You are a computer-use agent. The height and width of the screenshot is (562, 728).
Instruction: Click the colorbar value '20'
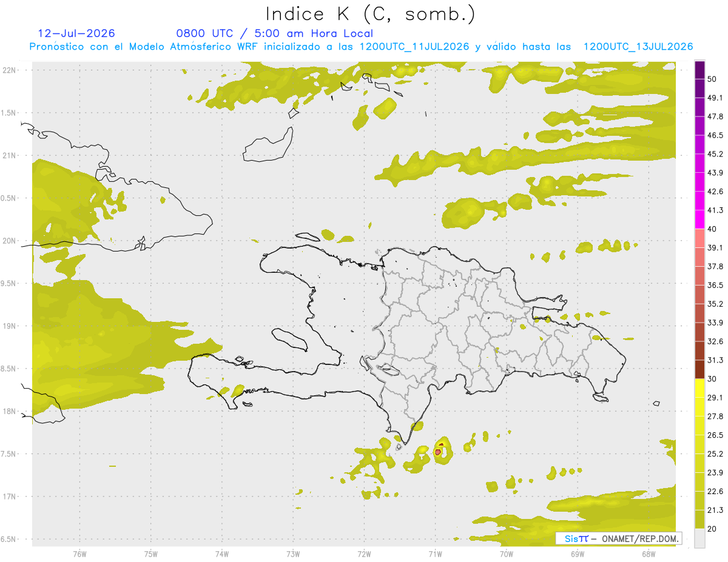tap(712, 529)
